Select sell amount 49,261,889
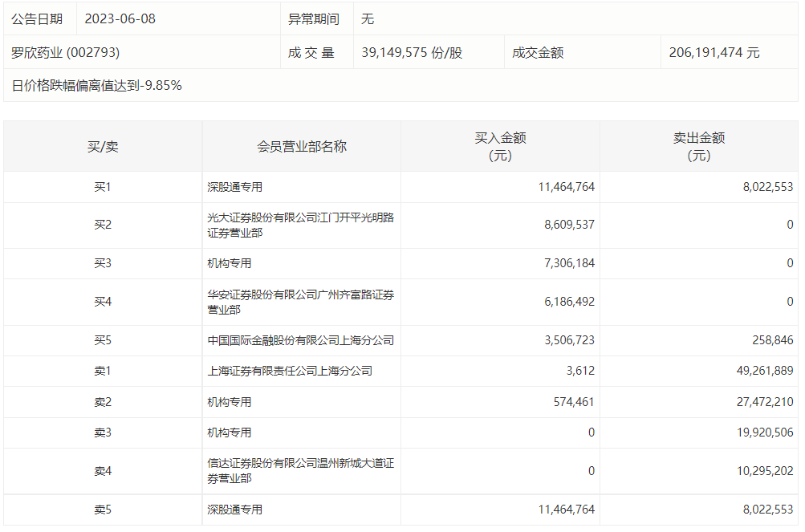The width and height of the screenshot is (805, 532). [x=765, y=371]
